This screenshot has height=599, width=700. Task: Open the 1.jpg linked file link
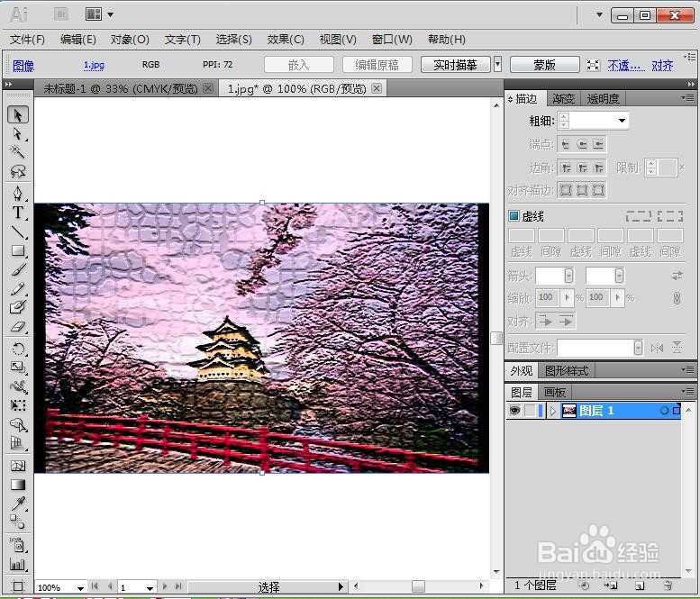94,65
